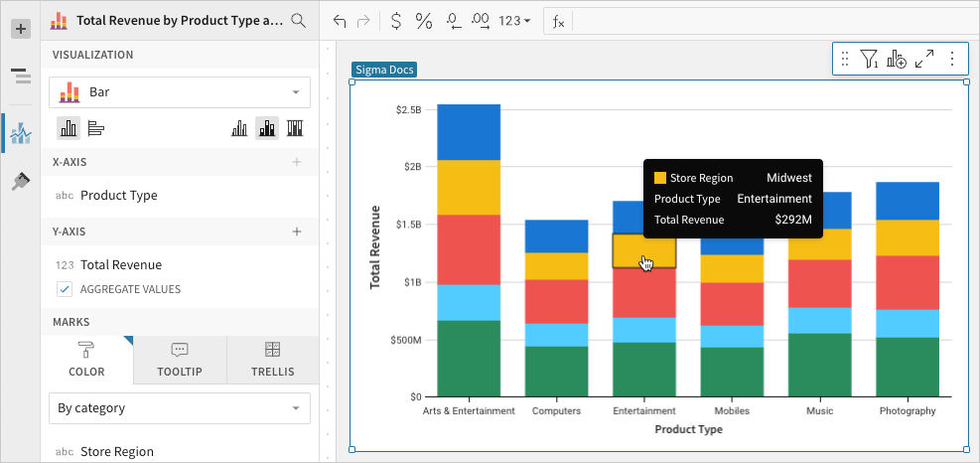Add a column to Y-Axis
Viewport: 980px width, 463px height.
point(296,231)
